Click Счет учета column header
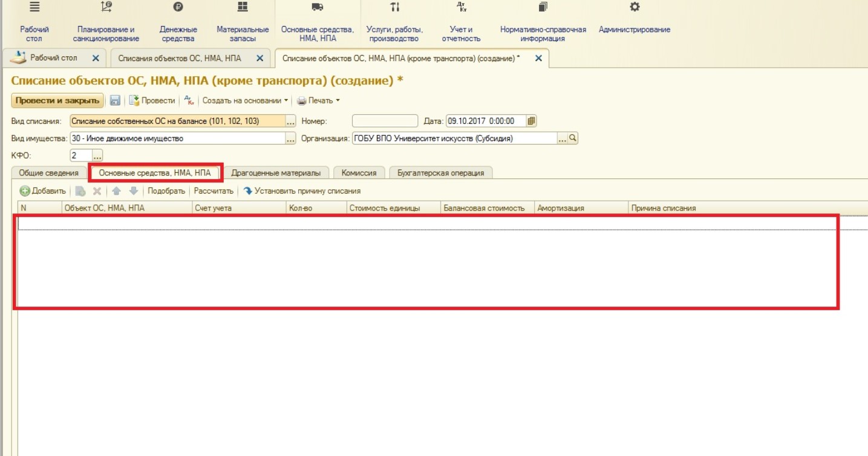 click(x=240, y=208)
